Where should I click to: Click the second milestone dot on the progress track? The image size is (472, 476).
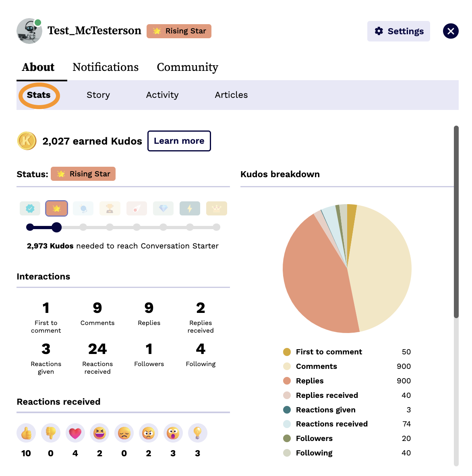point(56,227)
